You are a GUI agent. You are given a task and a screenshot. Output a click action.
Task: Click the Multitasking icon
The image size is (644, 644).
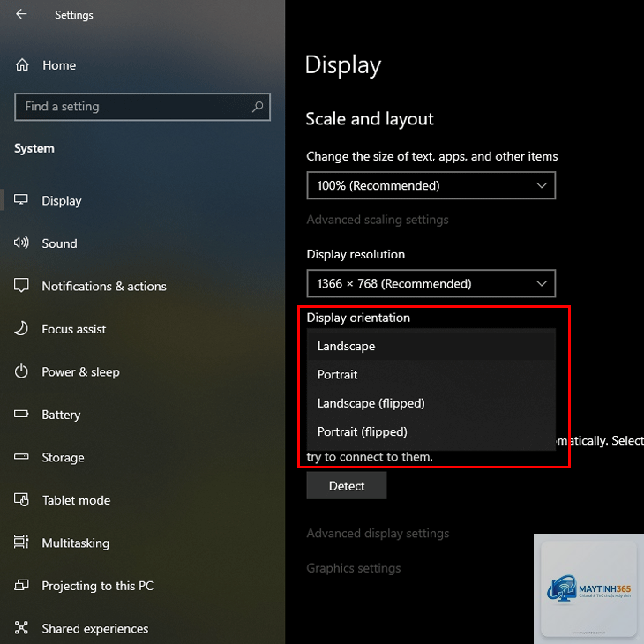point(21,542)
